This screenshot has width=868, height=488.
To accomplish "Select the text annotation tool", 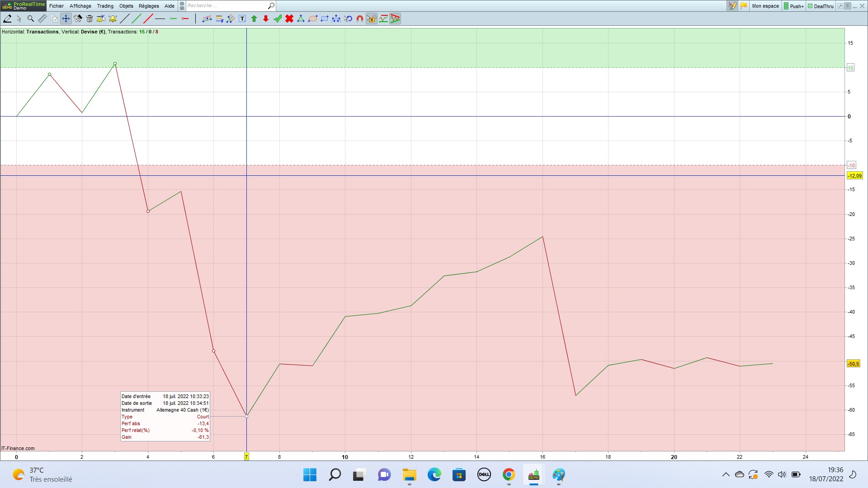I will point(242,19).
